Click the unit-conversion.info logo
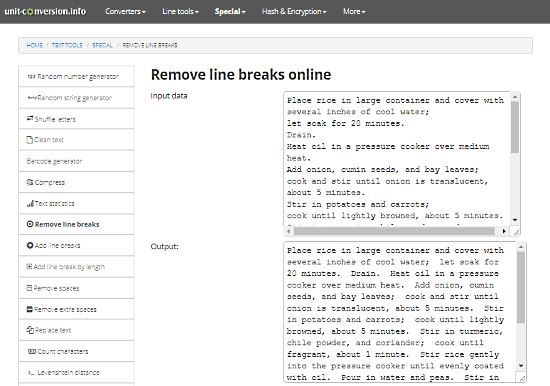550x386 pixels. [45, 11]
